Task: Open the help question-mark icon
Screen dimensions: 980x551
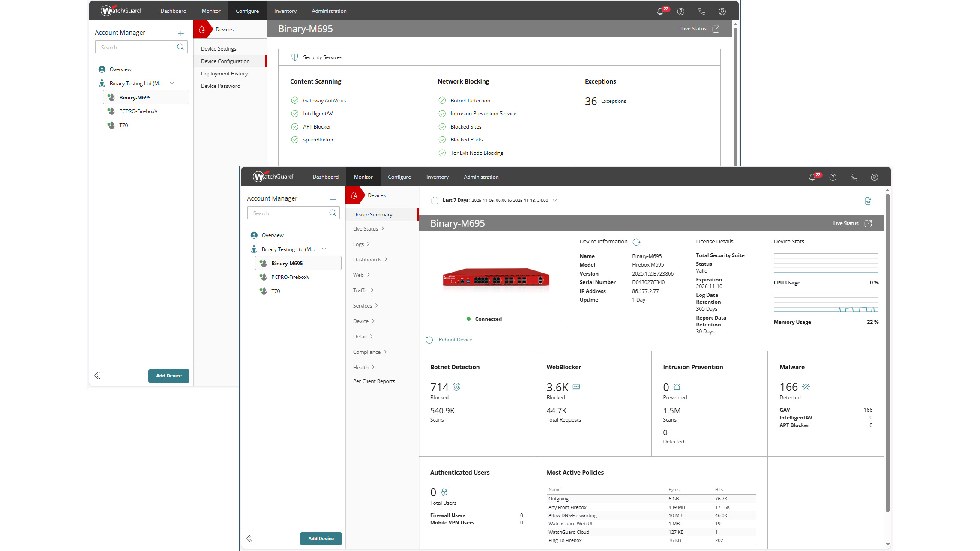Action: 833,177
